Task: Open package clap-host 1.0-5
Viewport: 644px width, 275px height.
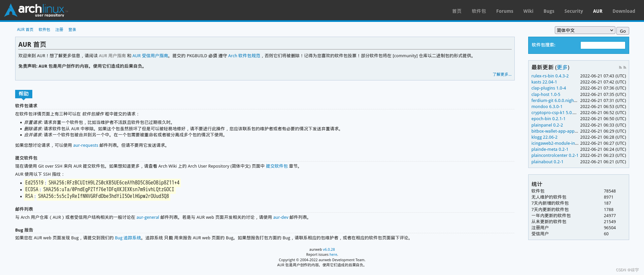Action: click(x=546, y=95)
